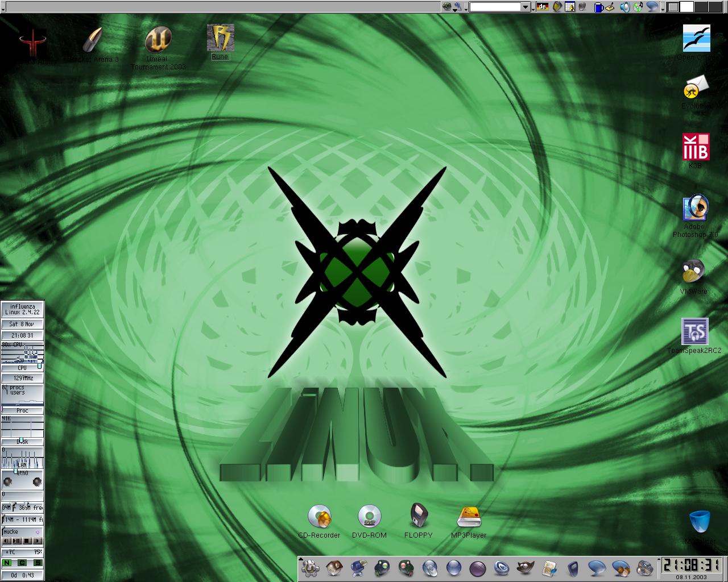Expand the arrow beneath the globe icon
Screen dimensions: 728x582
(x=455, y=11)
